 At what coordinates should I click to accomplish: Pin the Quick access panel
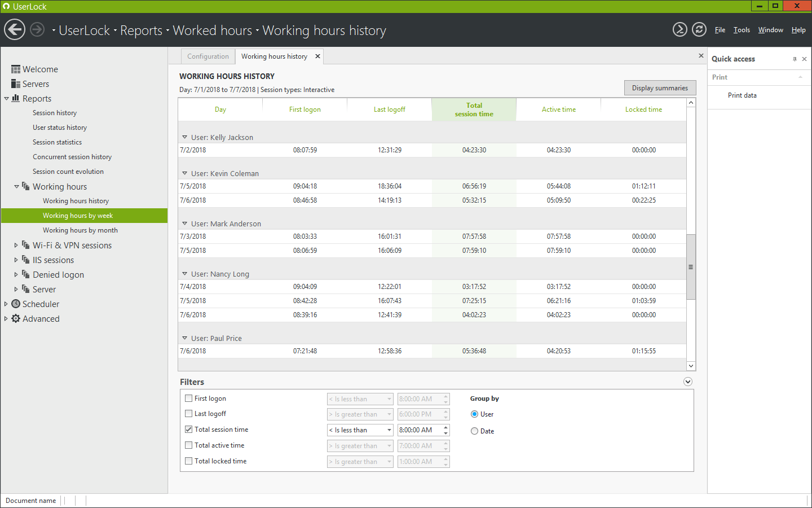click(x=795, y=59)
